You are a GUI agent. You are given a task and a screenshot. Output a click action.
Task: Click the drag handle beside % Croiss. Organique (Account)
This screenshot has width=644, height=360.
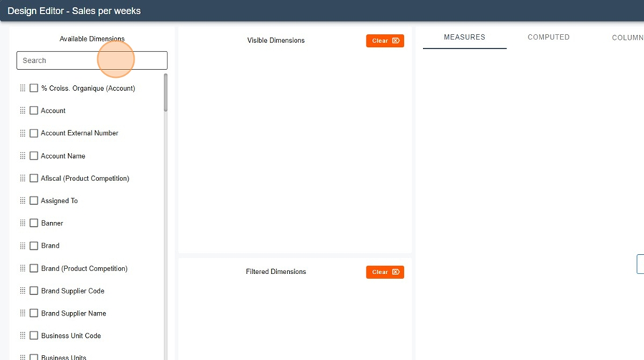coord(23,88)
